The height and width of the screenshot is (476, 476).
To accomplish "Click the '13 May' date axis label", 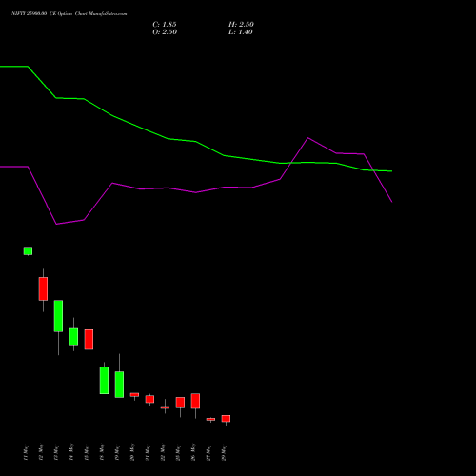I will click(56, 452).
